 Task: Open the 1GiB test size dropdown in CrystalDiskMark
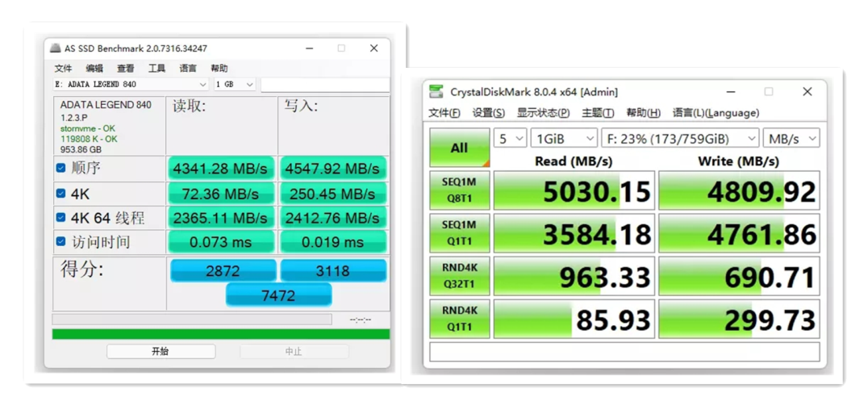pos(564,139)
